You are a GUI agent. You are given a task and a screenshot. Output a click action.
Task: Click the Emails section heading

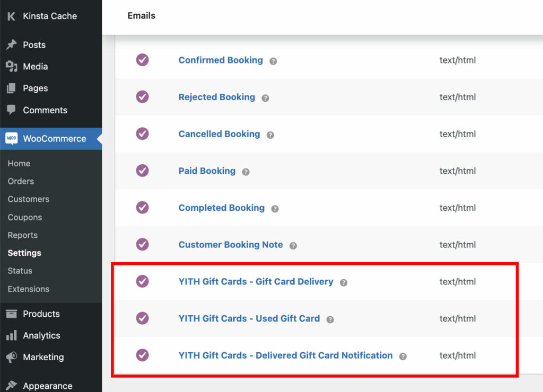(141, 15)
